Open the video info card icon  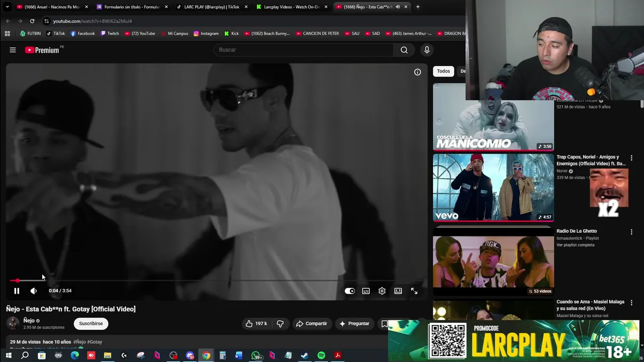(418, 72)
